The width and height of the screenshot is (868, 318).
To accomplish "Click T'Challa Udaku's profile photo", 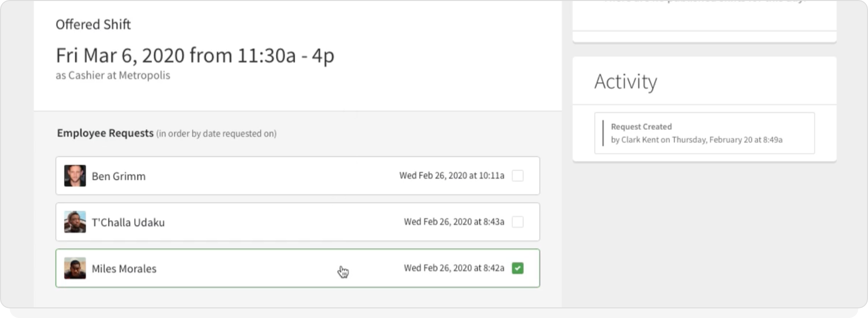I will pyautogui.click(x=75, y=222).
